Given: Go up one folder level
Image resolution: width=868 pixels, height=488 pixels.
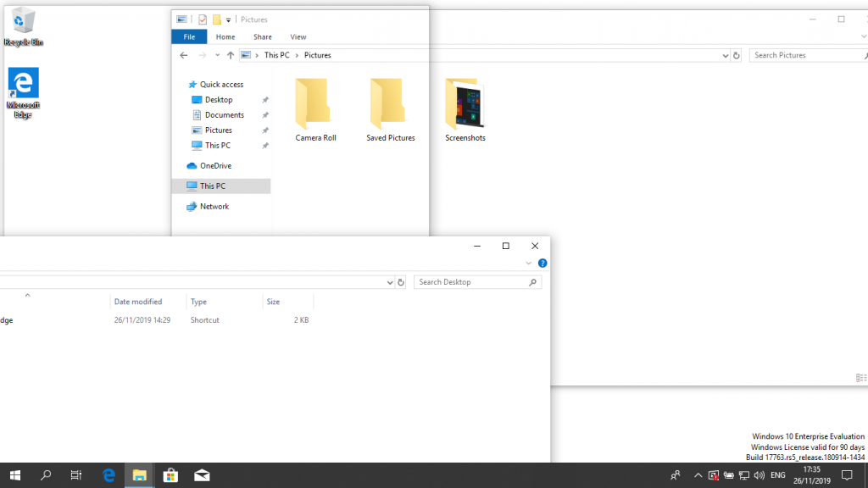Looking at the screenshot, I should [x=231, y=55].
